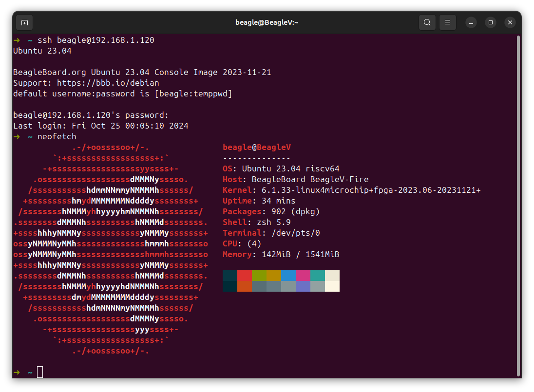The height and width of the screenshot is (392, 534).
Task: Minimize the terminal window
Action: pyautogui.click(x=471, y=22)
